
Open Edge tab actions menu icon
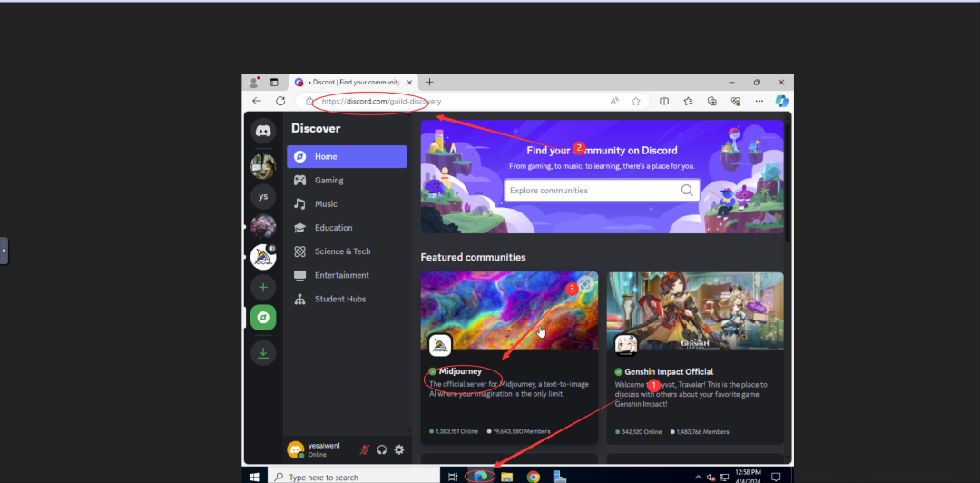tap(274, 82)
